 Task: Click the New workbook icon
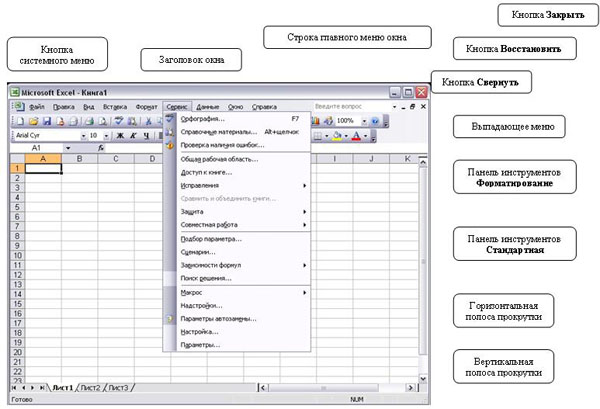[20, 121]
